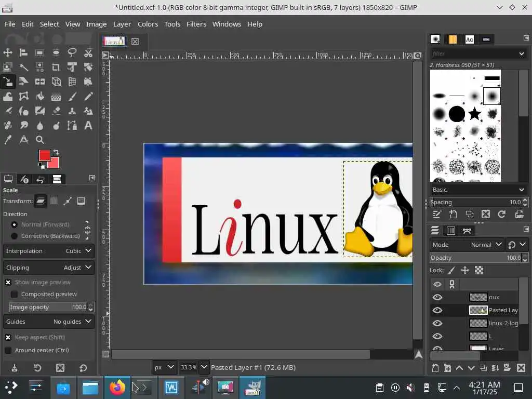
Task: Select the Bucket Fill tool
Action: pos(39,96)
